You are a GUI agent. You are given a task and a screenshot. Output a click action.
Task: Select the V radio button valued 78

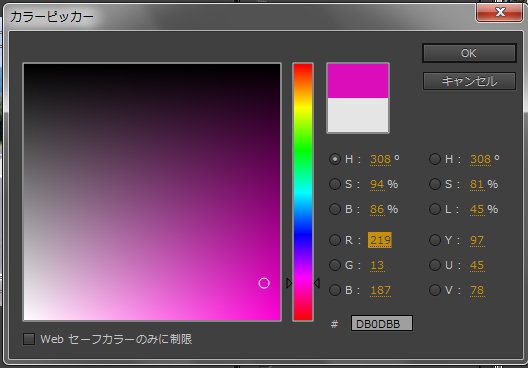[435, 290]
